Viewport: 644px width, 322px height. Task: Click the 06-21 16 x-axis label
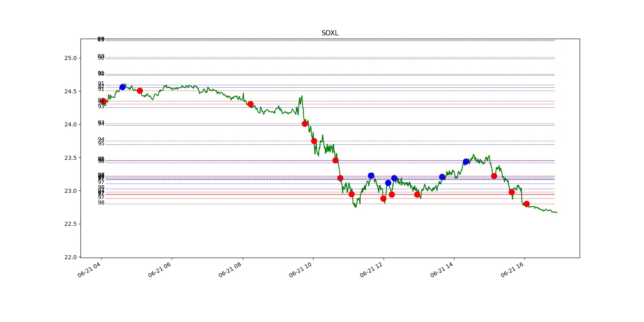tap(512, 270)
